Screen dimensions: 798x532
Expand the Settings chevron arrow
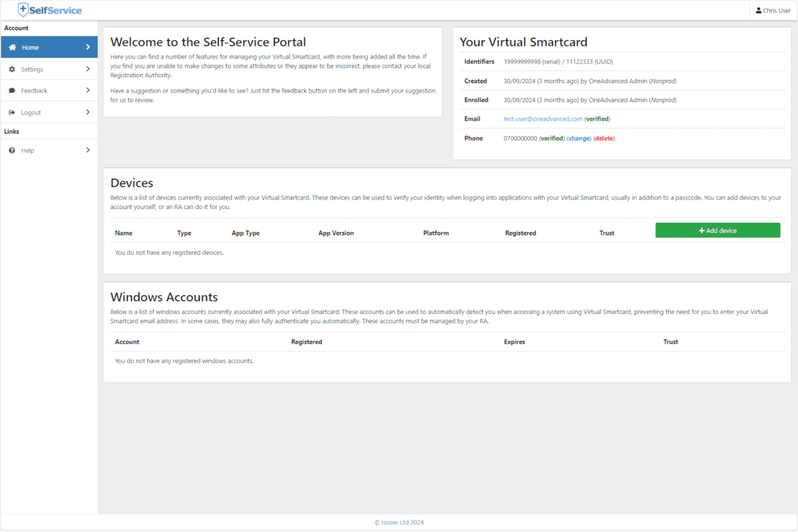coord(88,69)
